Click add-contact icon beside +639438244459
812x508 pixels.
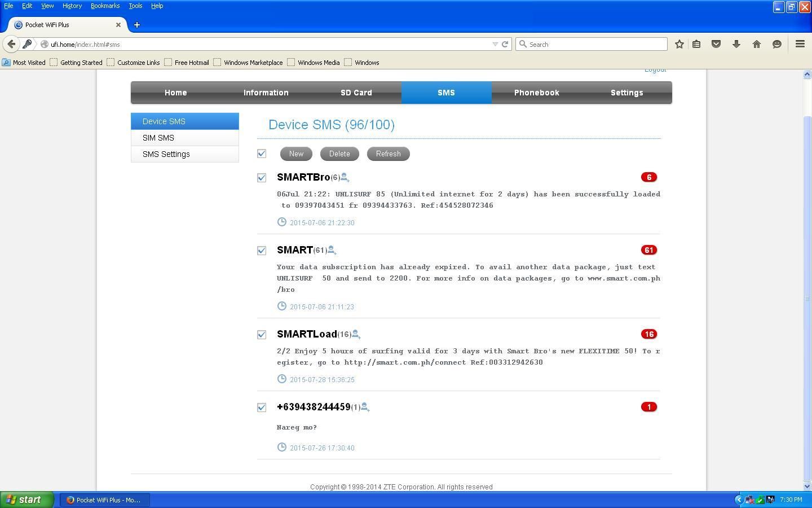(365, 407)
